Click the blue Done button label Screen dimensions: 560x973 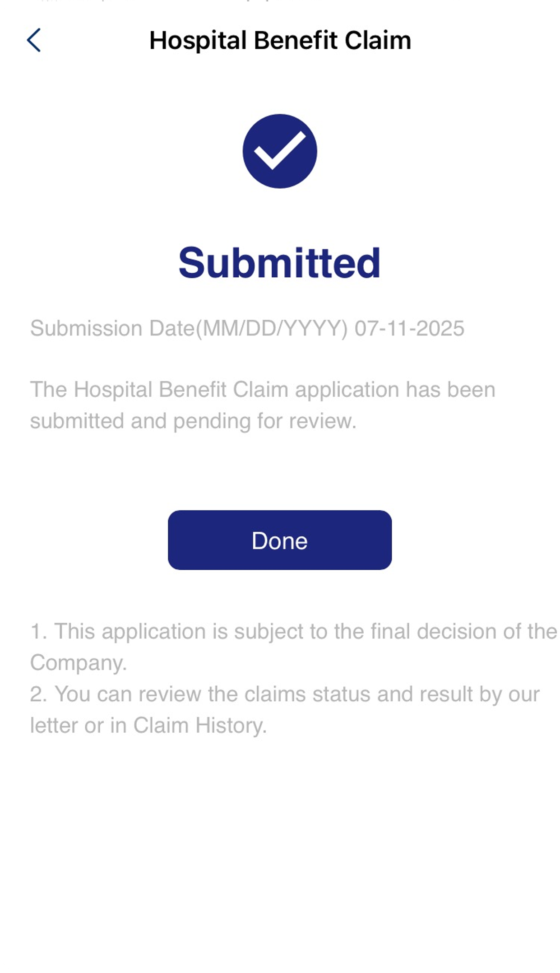tap(280, 540)
